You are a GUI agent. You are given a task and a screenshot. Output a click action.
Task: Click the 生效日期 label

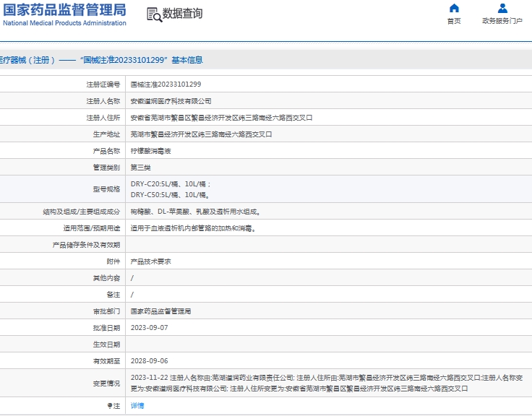106,344
